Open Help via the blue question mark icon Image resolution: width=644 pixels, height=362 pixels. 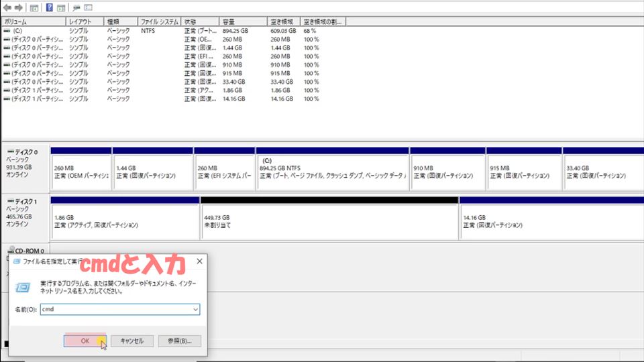[x=49, y=7]
